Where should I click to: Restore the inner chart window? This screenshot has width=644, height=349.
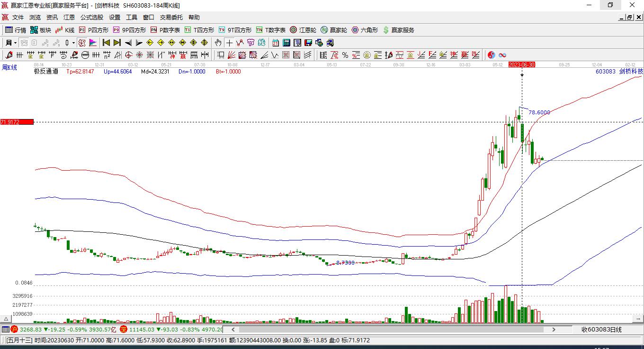630,18
